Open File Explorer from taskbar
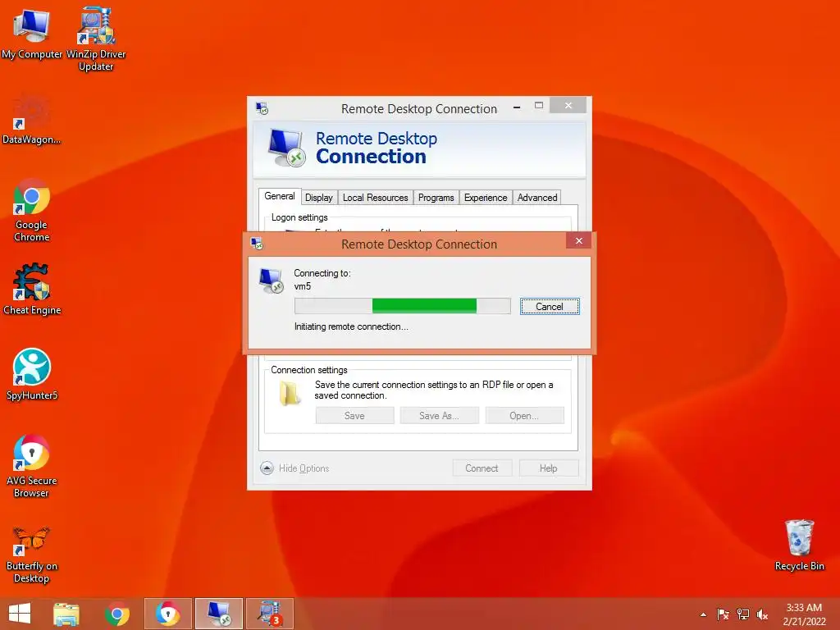This screenshot has height=630, width=840. [x=66, y=614]
